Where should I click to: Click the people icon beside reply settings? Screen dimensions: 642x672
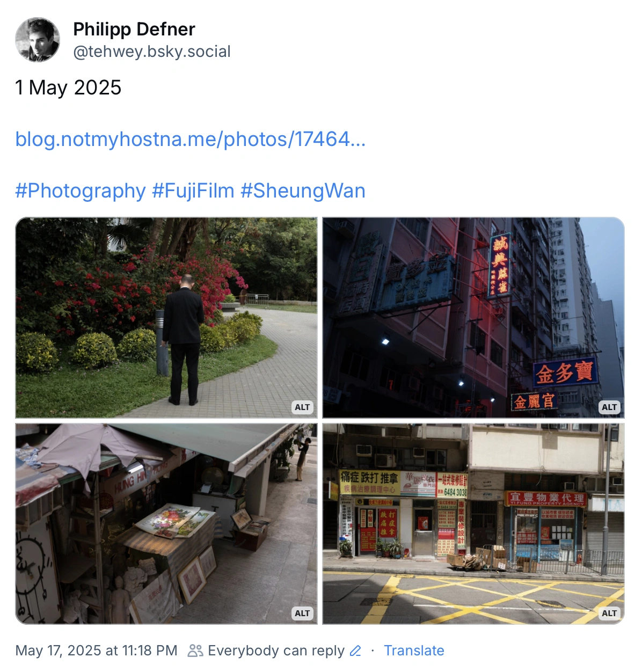pyautogui.click(x=195, y=651)
